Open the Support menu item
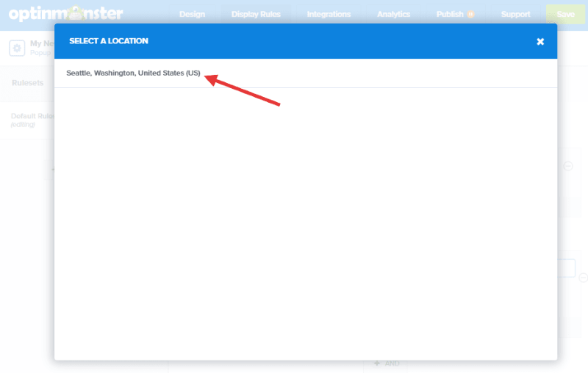The height and width of the screenshot is (373, 588). pyautogui.click(x=516, y=14)
